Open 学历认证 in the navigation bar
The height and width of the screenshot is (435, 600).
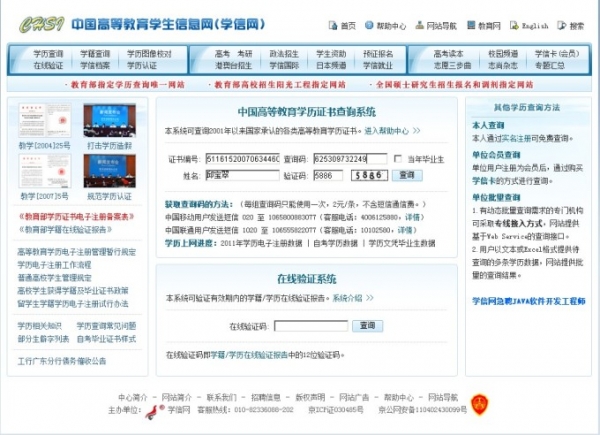click(x=142, y=65)
